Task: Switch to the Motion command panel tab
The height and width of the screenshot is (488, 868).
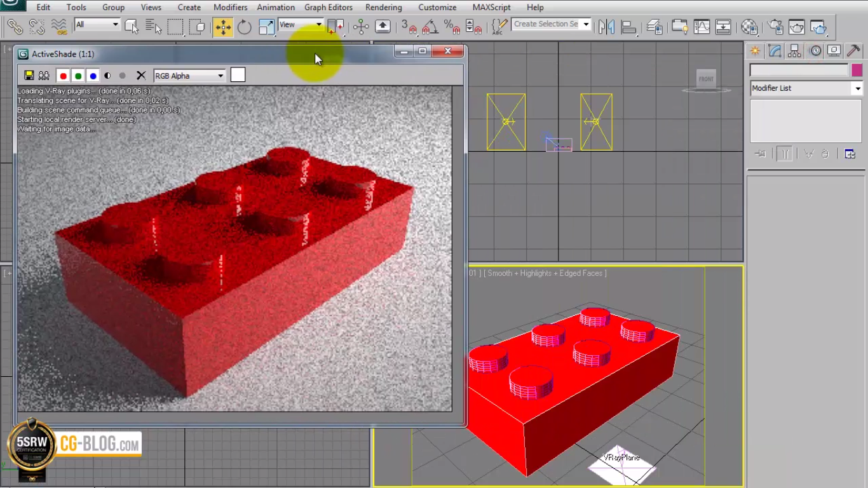Action: click(815, 51)
